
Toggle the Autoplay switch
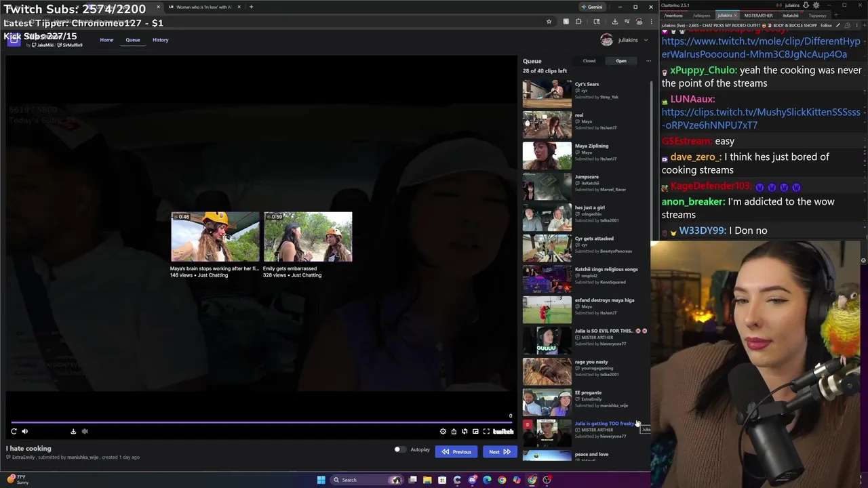tap(399, 449)
